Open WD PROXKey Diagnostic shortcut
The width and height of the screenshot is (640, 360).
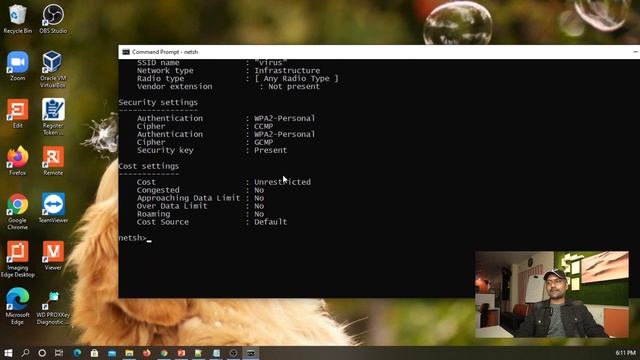[x=53, y=308]
